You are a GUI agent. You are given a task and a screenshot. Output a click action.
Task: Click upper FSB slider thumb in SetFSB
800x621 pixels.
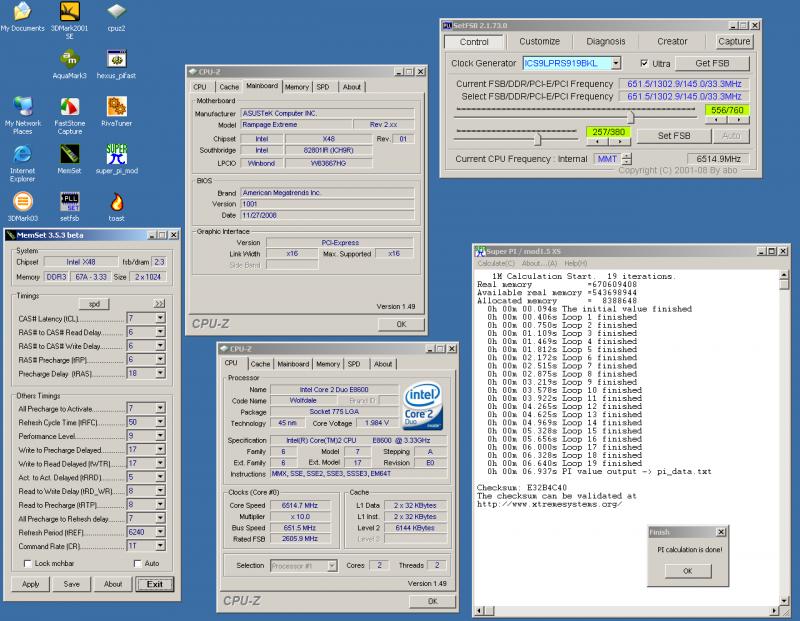click(x=631, y=117)
